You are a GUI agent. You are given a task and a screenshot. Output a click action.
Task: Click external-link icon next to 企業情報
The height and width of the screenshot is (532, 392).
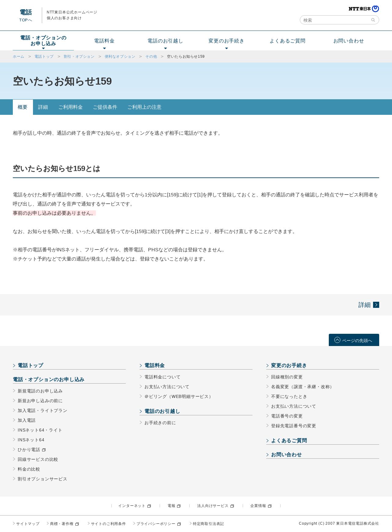(270, 506)
